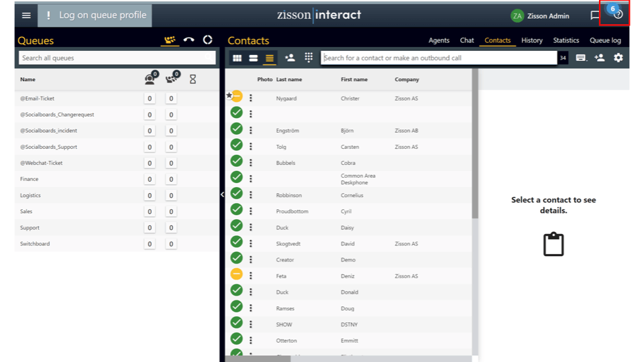Click Creator's green status icon

pos(237,258)
